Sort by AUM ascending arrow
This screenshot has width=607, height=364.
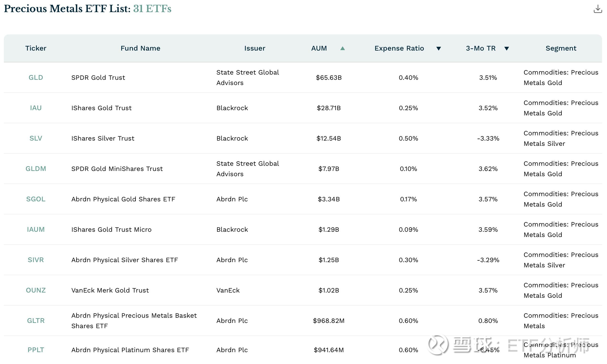pos(342,48)
